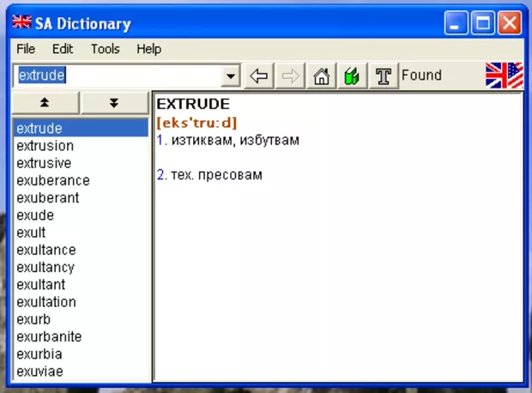Viewport: 532px width, 393px height.
Task: Open the green book icon
Action: pyautogui.click(x=352, y=76)
